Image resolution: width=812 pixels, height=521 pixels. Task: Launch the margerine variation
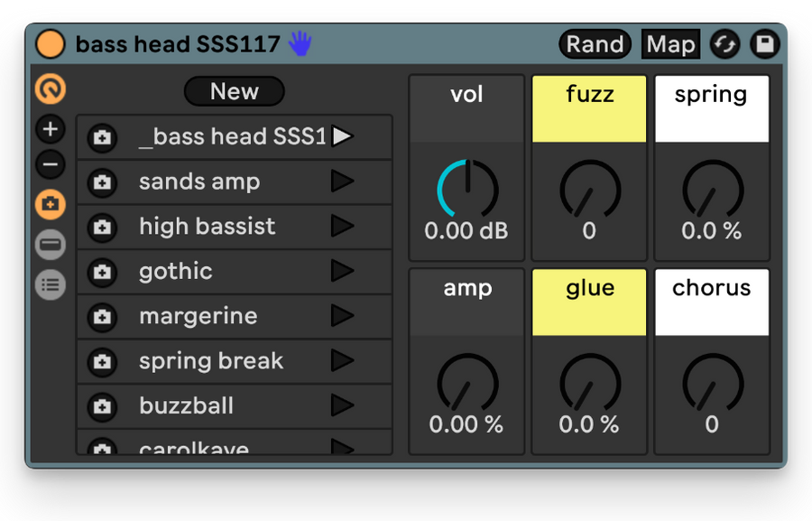342,316
